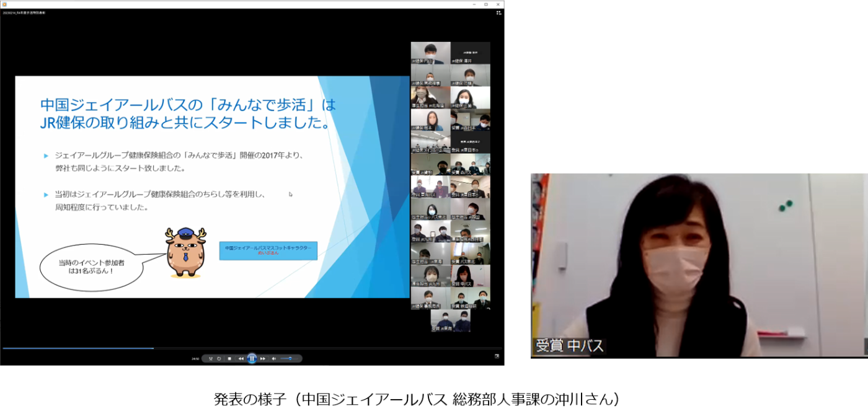Click the blue mascot character caption box
Screen dimensions: 868x419
tap(268, 250)
